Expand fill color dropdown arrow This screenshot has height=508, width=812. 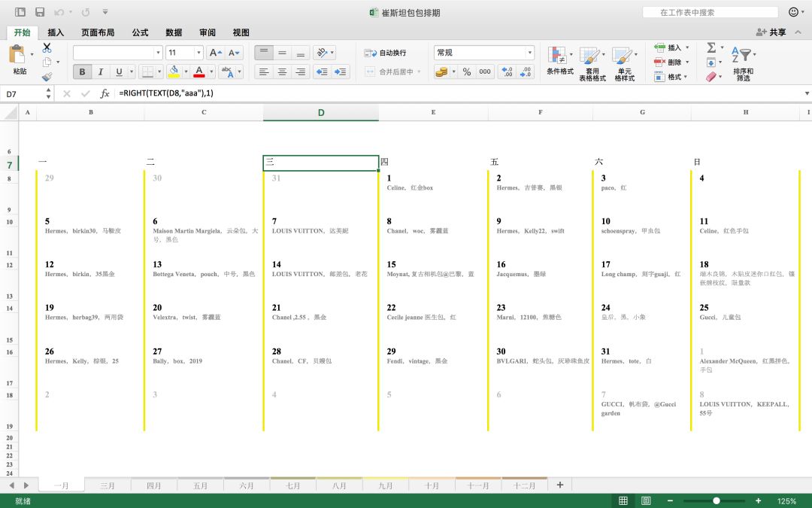click(x=186, y=71)
